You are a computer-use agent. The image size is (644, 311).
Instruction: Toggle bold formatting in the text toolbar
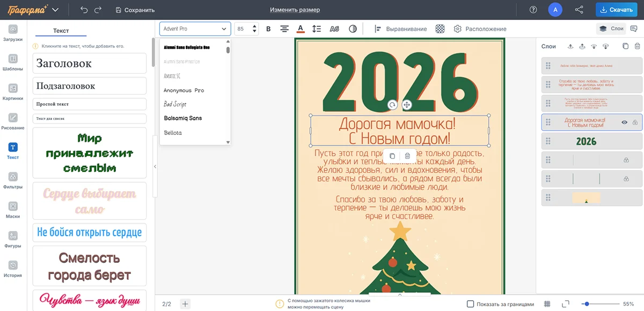pyautogui.click(x=268, y=28)
